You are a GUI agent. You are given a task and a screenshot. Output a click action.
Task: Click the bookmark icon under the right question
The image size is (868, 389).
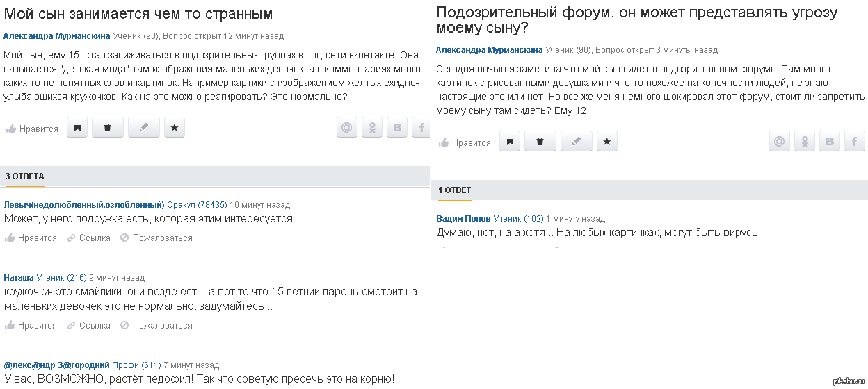point(510,142)
